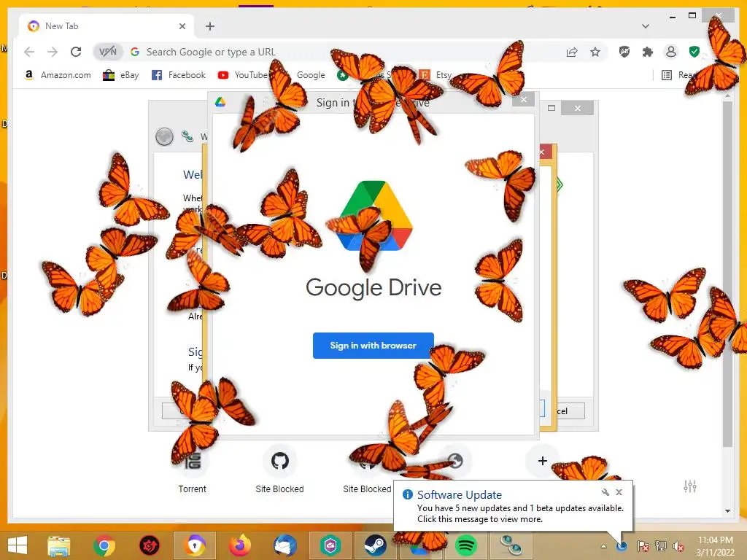Open the share page icon

pos(572,52)
